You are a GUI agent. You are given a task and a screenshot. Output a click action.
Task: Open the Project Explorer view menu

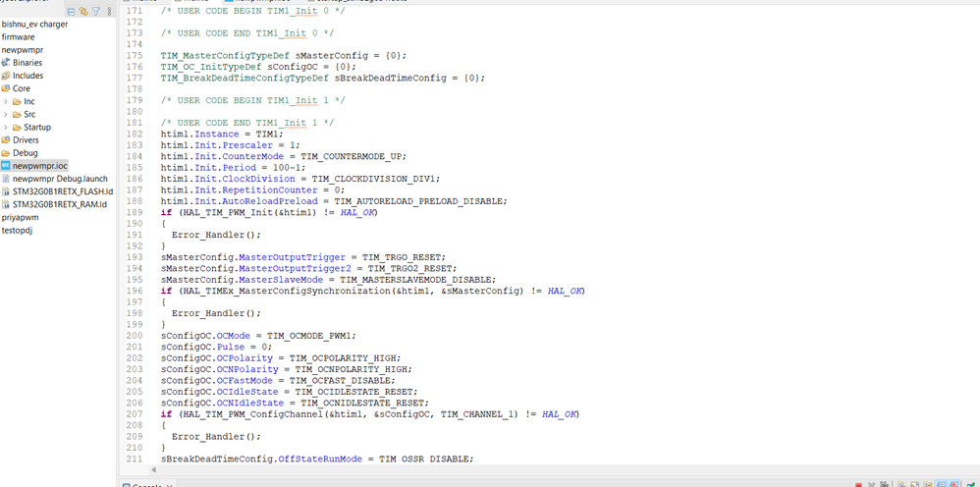109,11
